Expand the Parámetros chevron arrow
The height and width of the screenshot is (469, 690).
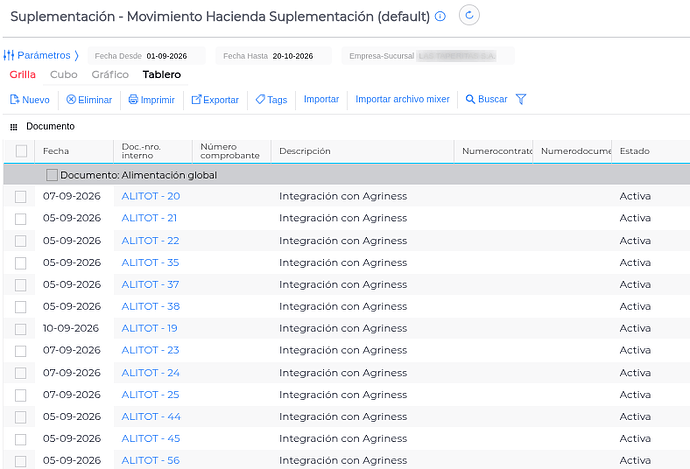click(77, 55)
